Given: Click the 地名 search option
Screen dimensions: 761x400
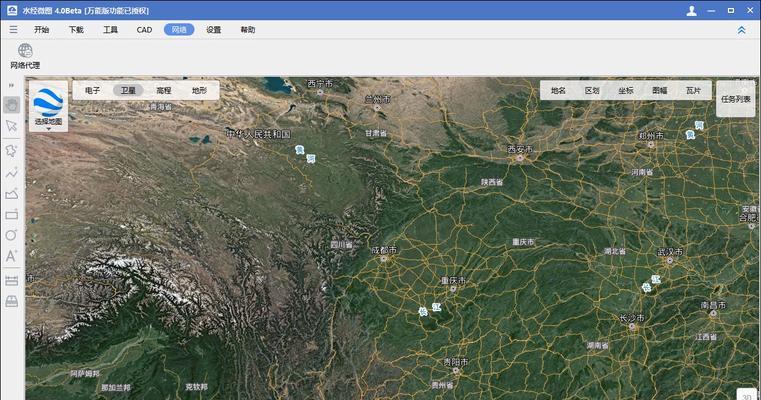Looking at the screenshot, I should click(x=558, y=90).
